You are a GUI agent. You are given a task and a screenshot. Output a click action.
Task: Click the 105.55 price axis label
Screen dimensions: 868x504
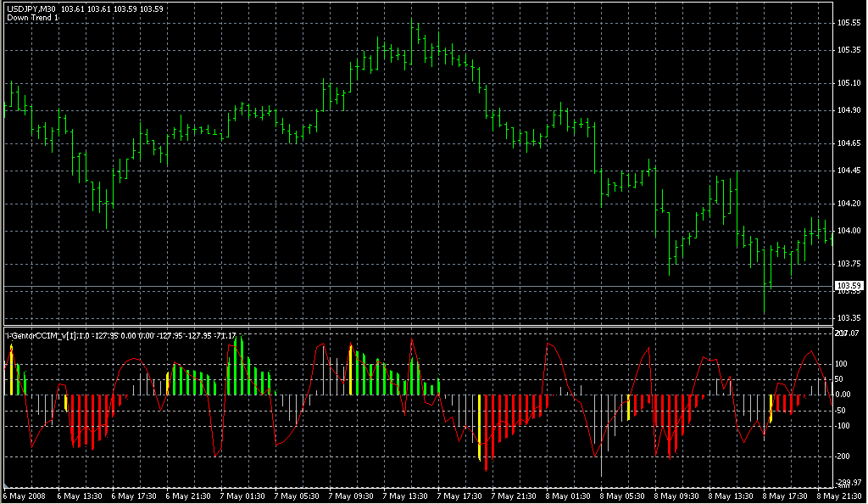coord(849,22)
